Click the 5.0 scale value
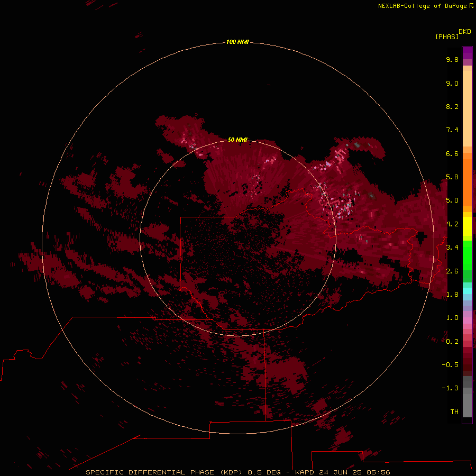476x476 pixels. (452, 200)
